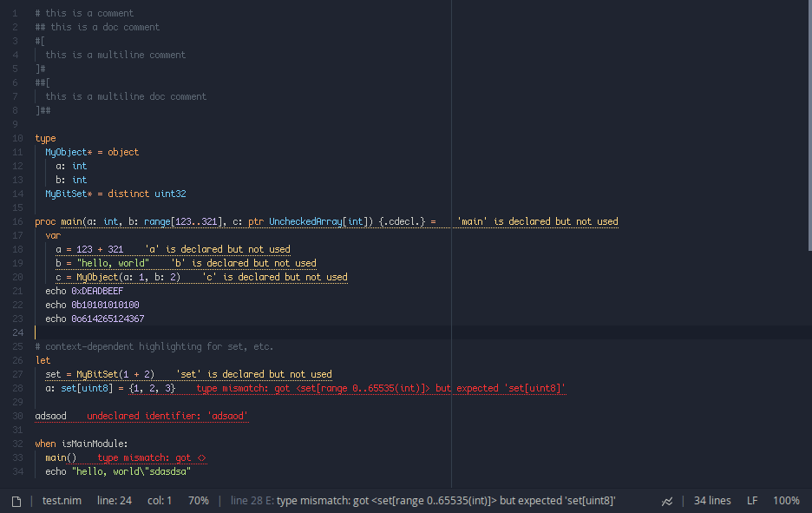Click 'when isMainModule:' statement
The image size is (812, 513).
pos(82,444)
